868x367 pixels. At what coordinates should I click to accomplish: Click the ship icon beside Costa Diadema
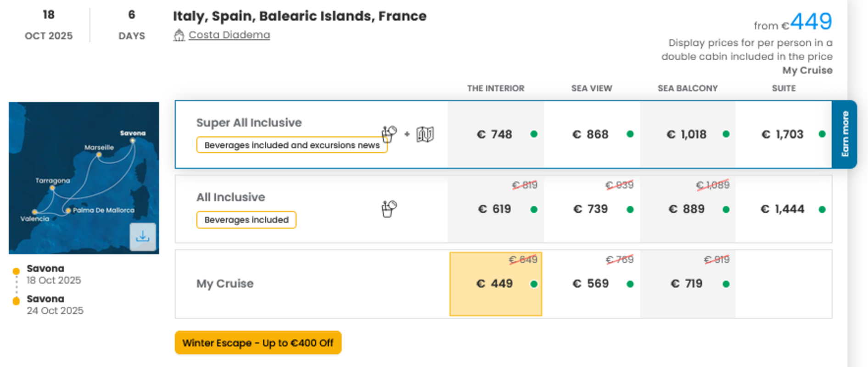coord(179,35)
